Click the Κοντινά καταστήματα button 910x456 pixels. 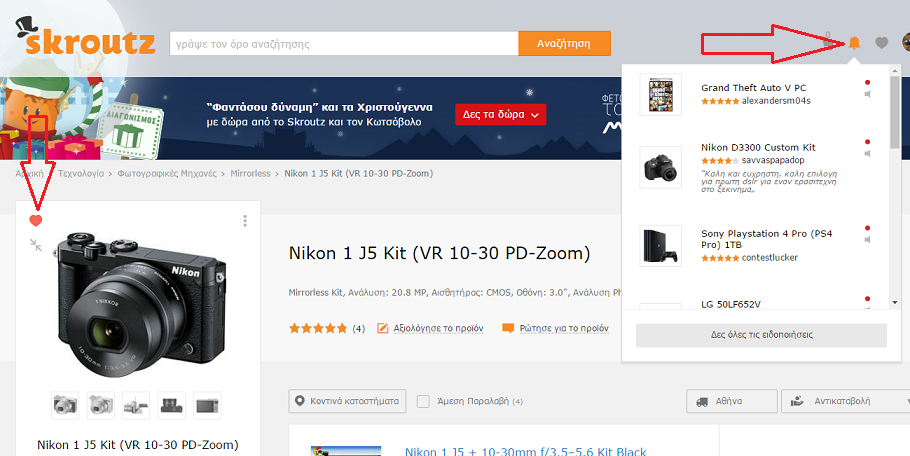click(347, 401)
